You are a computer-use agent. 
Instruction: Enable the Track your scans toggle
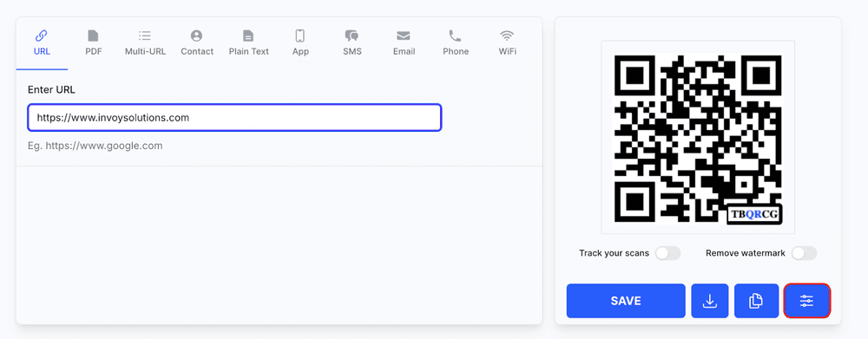coord(667,253)
